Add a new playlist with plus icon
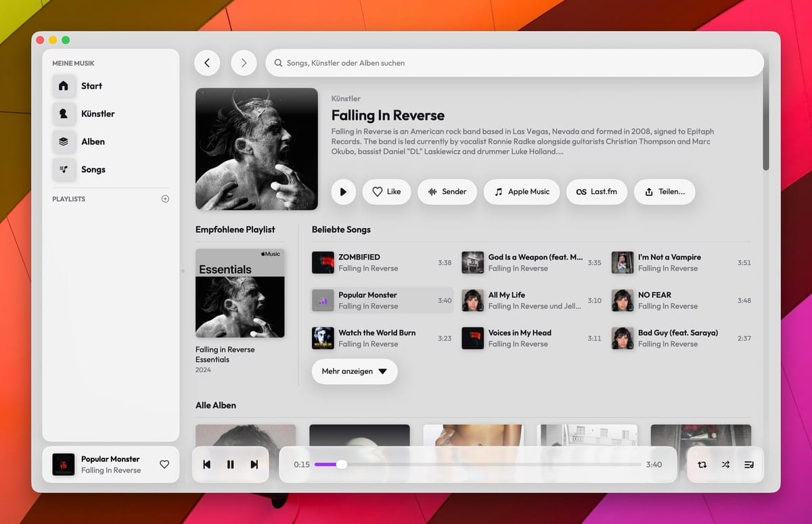 click(165, 199)
